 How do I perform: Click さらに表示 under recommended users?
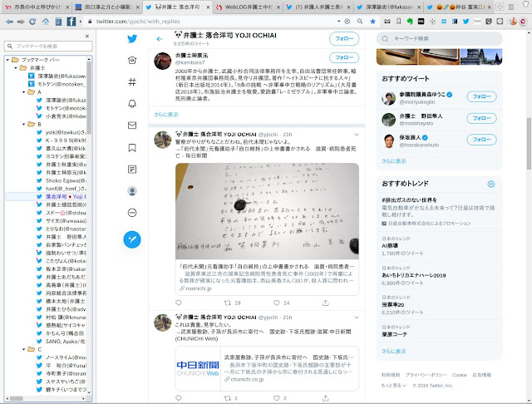pyautogui.click(x=393, y=161)
